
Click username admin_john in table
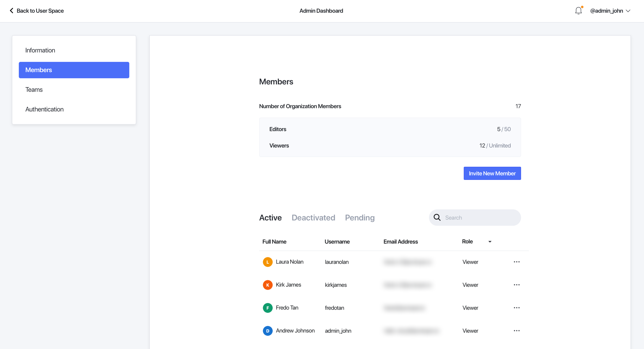338,331
